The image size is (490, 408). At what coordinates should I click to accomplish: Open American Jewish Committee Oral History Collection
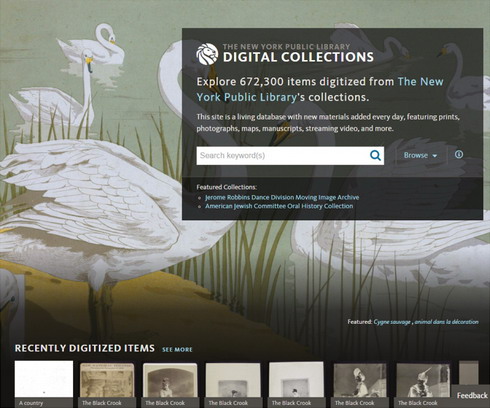click(x=279, y=206)
